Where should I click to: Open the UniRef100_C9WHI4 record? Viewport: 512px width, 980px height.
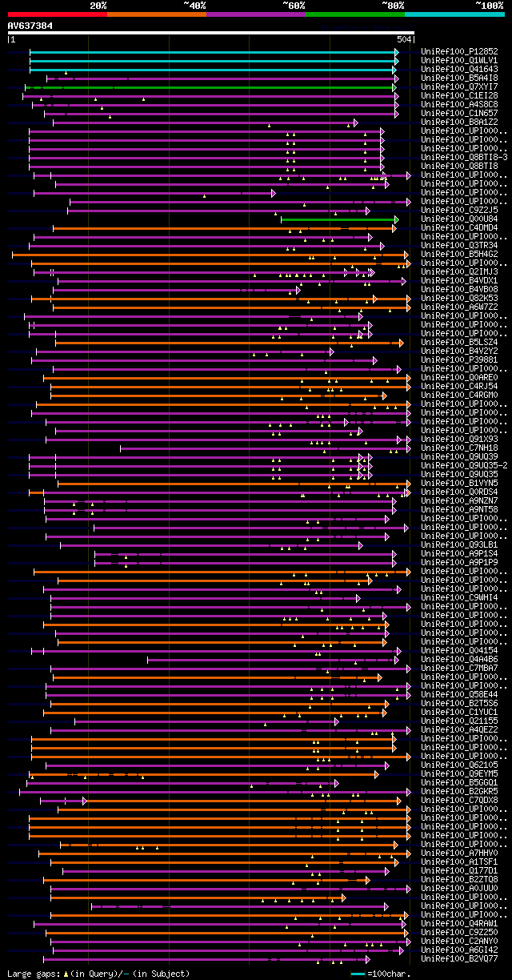460,597
